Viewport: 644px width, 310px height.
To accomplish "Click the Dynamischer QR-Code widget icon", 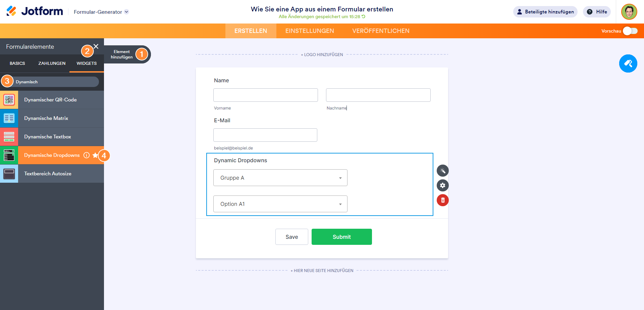I will pos(9,100).
